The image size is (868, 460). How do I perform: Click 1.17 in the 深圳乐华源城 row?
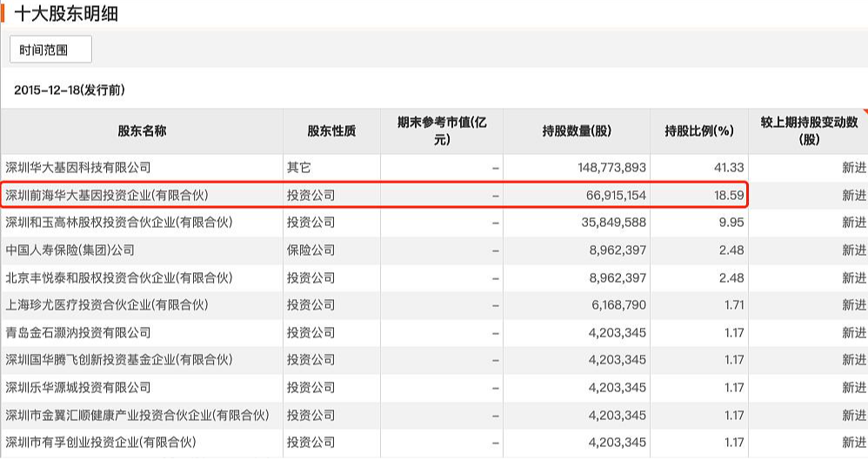pyautogui.click(x=735, y=387)
